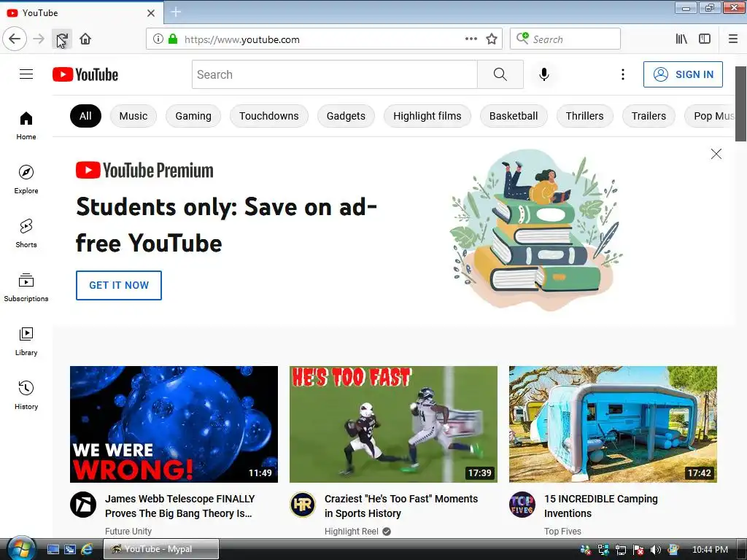Select the Gaming filter chip
747x560 pixels.
tap(193, 116)
